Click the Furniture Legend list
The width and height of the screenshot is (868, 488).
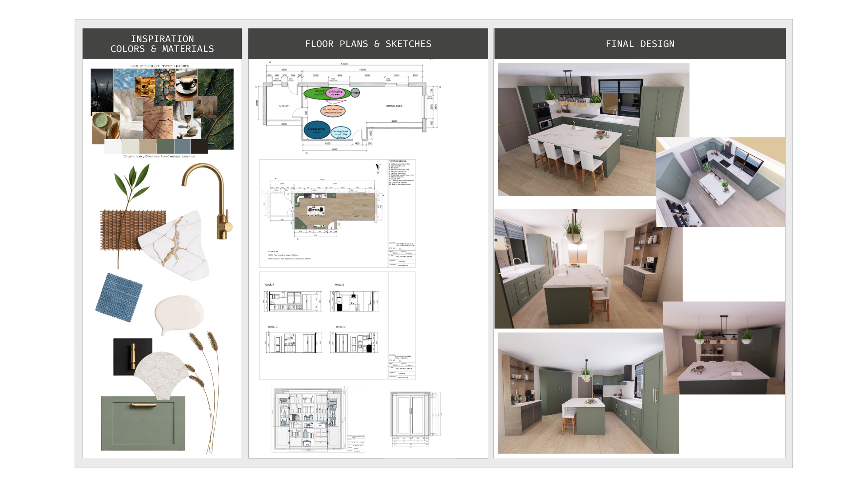[401, 173]
